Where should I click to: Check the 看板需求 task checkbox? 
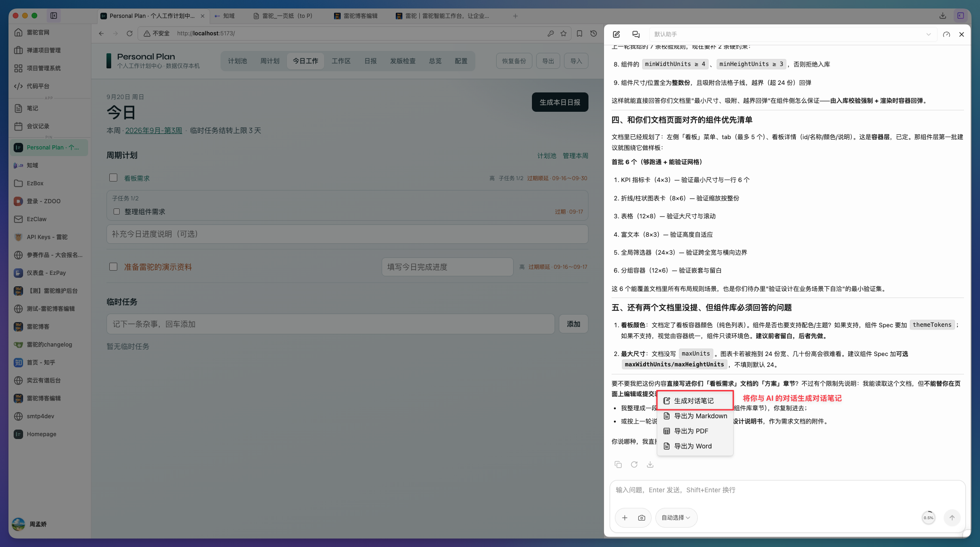113,178
